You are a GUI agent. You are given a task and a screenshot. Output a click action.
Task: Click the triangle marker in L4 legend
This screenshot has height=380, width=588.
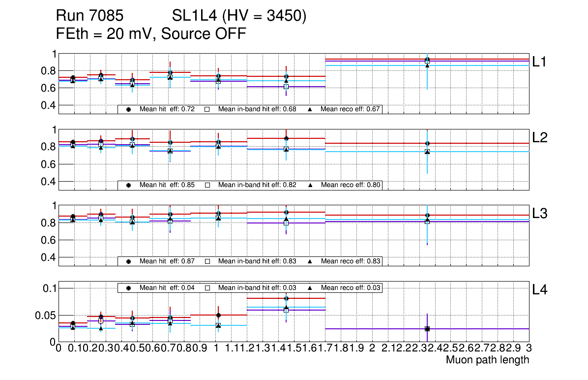coord(310,287)
